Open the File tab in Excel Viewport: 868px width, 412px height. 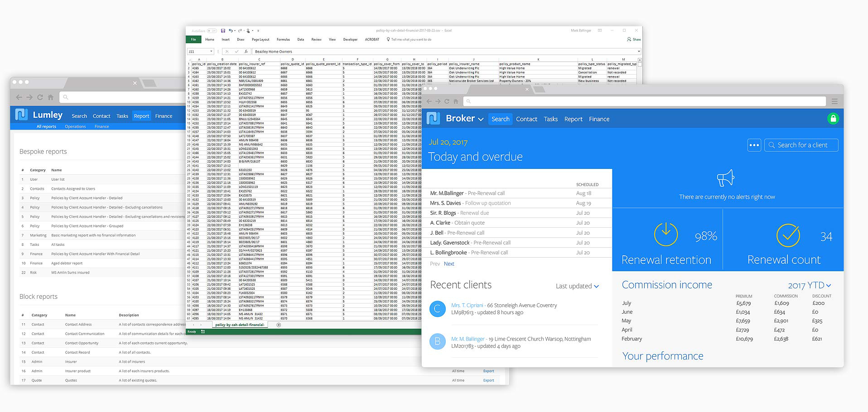point(193,39)
